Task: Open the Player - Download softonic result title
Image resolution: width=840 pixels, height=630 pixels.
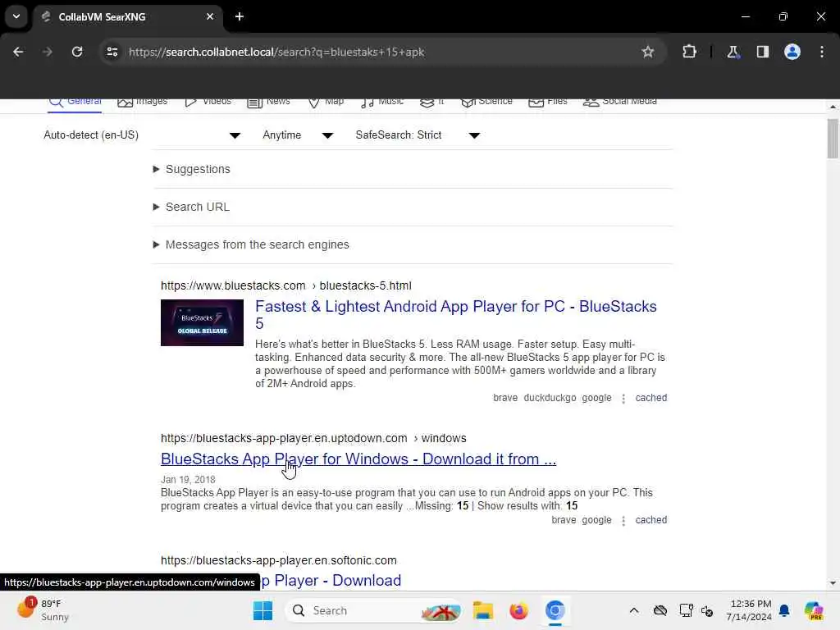Action: tap(331, 581)
